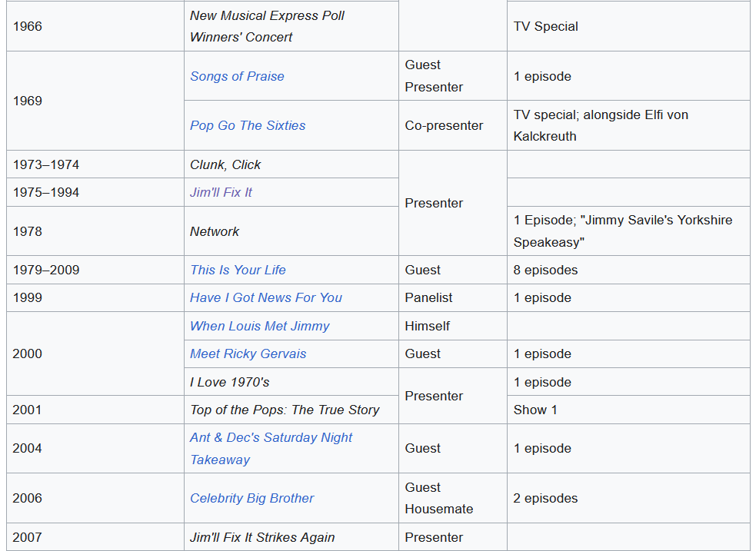The height and width of the screenshot is (551, 756).
Task: Click Presenter role beside Jim'll Fix It
Action: click(434, 203)
